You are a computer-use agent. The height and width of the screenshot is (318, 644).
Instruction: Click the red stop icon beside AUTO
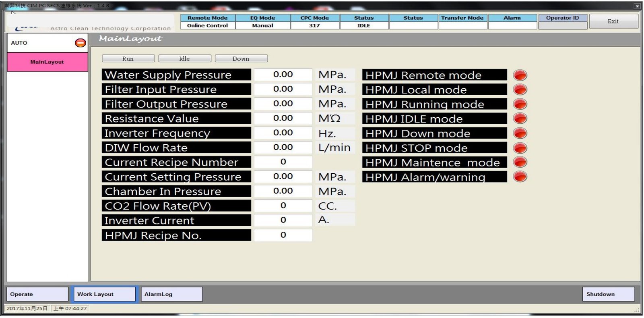coord(80,43)
